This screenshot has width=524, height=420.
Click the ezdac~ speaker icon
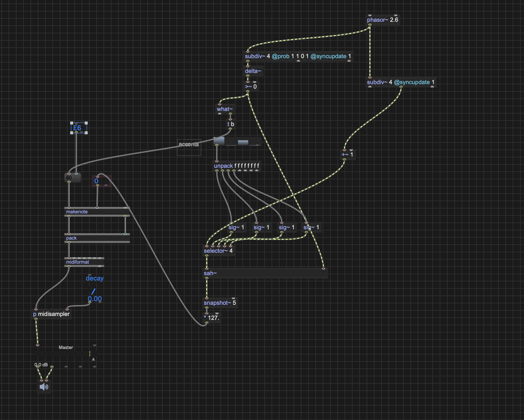pyautogui.click(x=44, y=387)
